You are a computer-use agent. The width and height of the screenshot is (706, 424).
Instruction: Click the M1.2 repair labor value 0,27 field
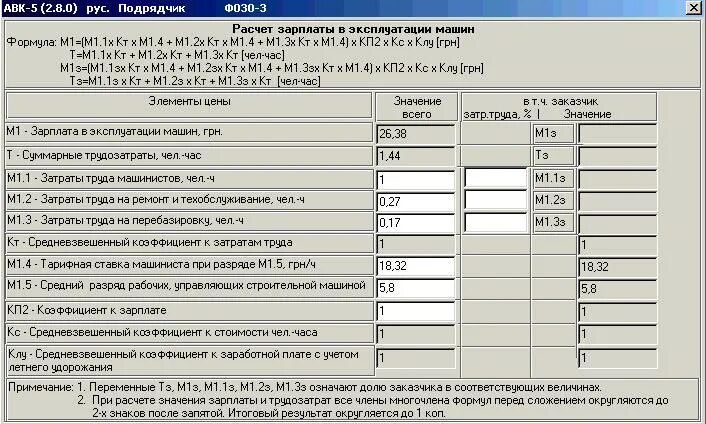[x=416, y=201]
